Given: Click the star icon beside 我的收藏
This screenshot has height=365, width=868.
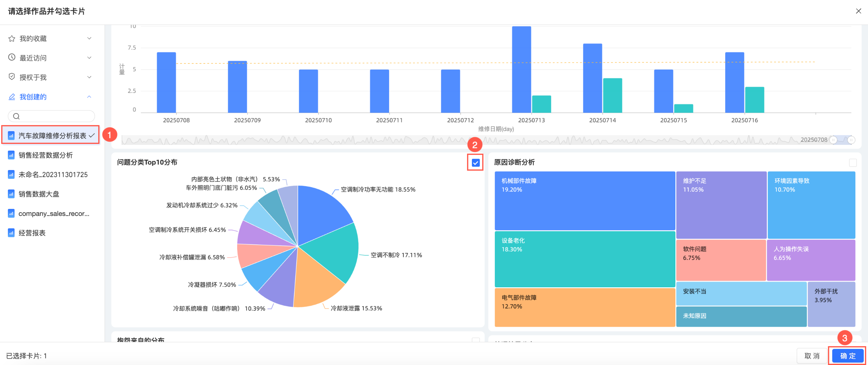Looking at the screenshot, I should pyautogui.click(x=12, y=38).
